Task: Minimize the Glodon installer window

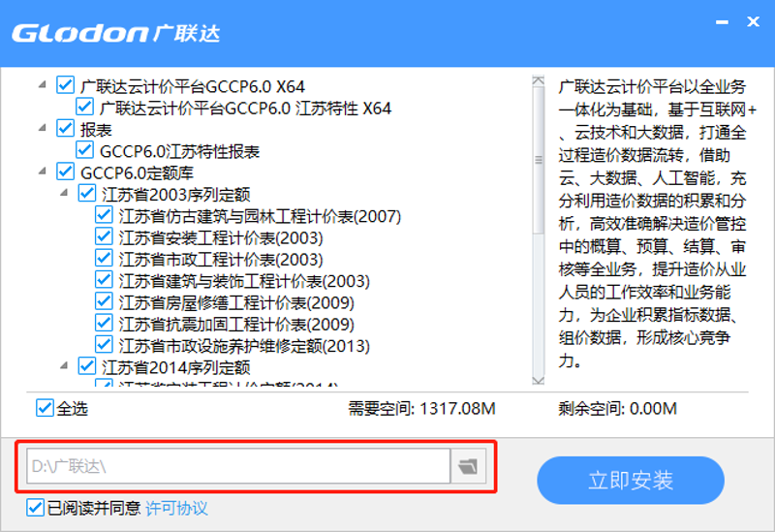Action: point(722,22)
